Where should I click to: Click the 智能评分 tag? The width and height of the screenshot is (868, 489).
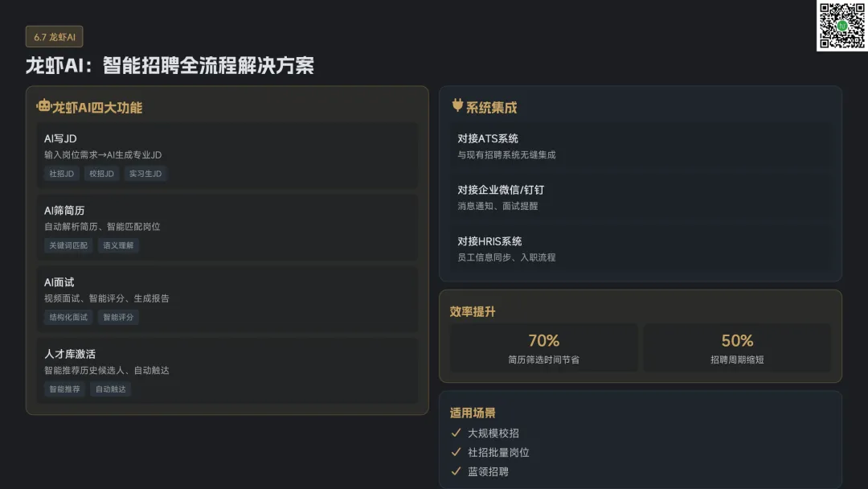coord(119,317)
